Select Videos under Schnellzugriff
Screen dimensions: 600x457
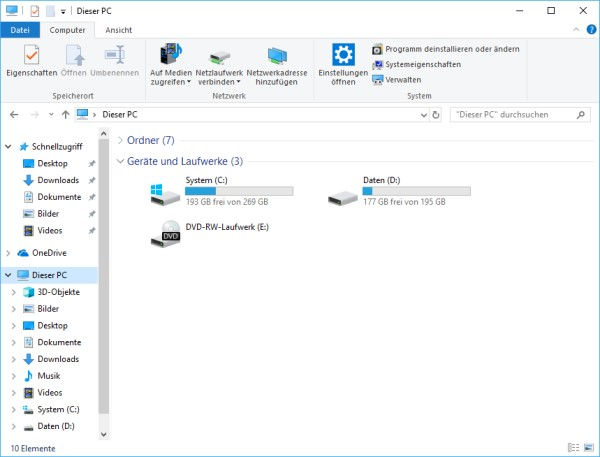(49, 231)
